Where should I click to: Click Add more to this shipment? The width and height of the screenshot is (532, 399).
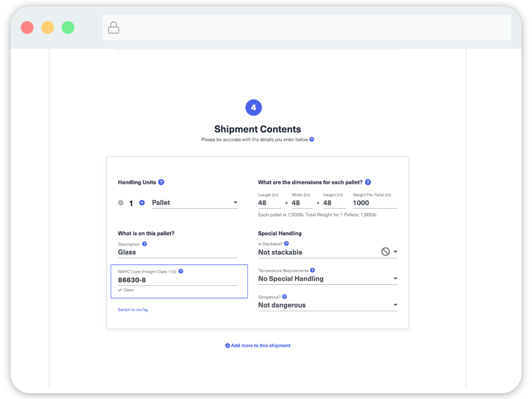[258, 345]
